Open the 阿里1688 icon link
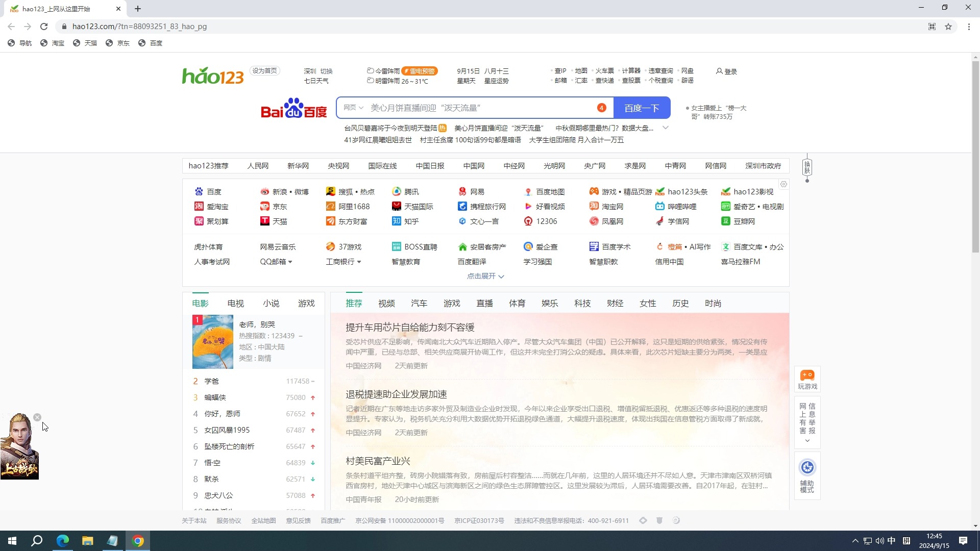The width and height of the screenshot is (980, 551). 330,206
